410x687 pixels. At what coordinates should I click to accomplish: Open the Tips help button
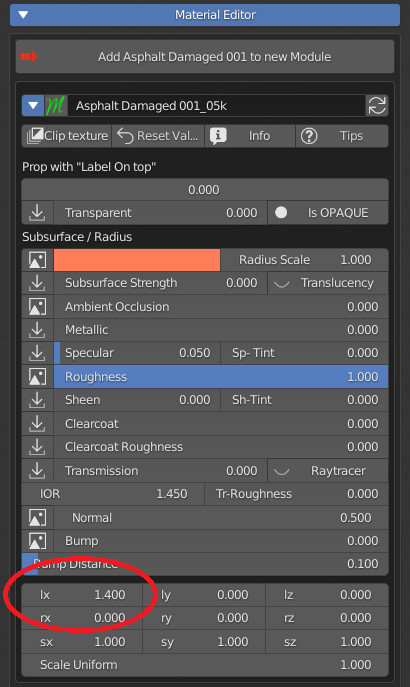click(342, 136)
